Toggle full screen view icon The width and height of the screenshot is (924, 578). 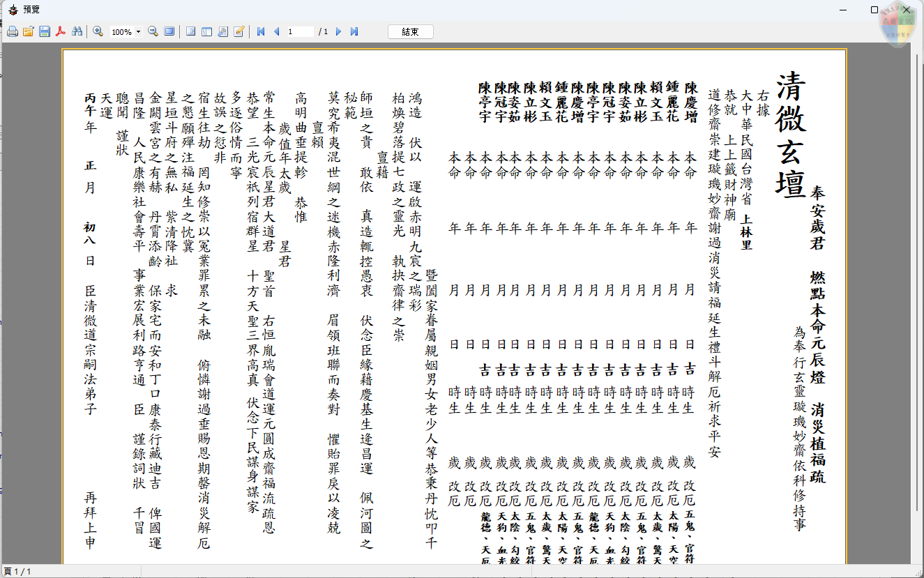tap(169, 32)
